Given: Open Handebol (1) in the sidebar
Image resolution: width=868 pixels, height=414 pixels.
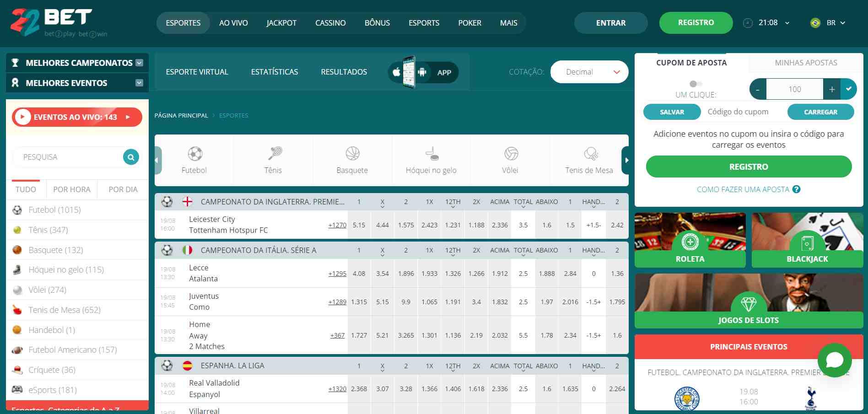Looking at the screenshot, I should (x=77, y=330).
